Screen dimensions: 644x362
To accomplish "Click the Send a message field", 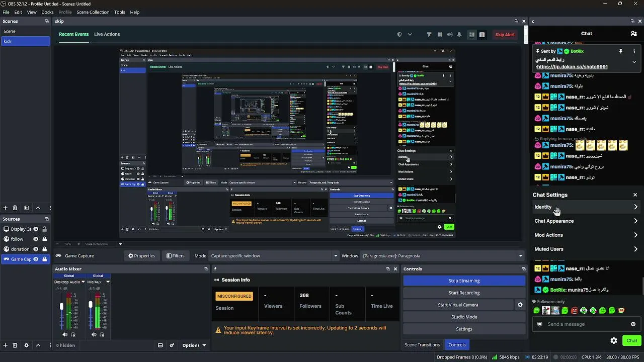I will (586, 324).
